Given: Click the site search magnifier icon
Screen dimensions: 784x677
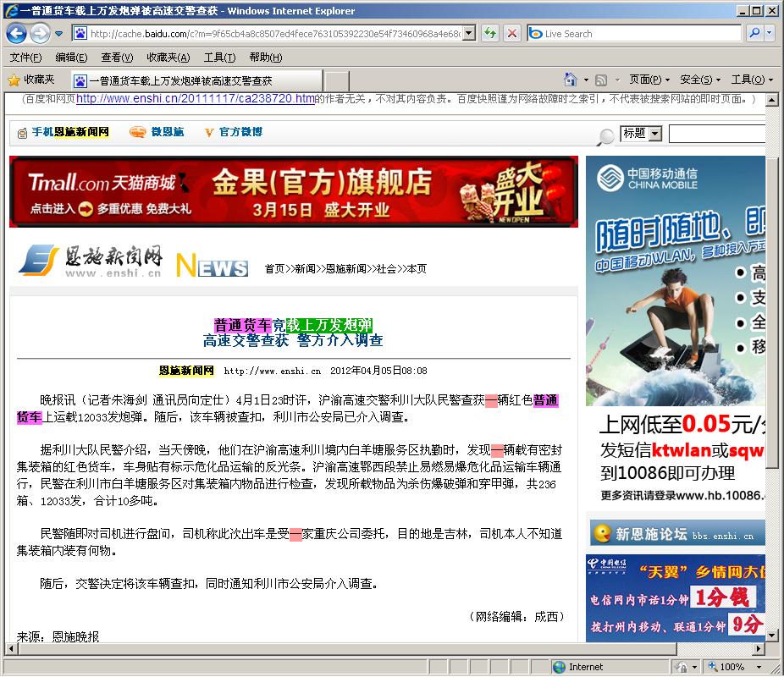Looking at the screenshot, I should coord(606,136).
